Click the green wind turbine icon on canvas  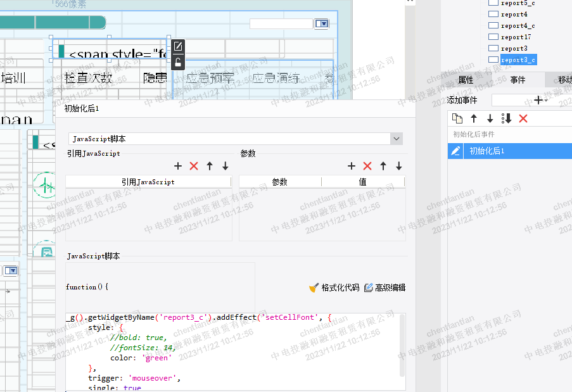[x=44, y=186]
